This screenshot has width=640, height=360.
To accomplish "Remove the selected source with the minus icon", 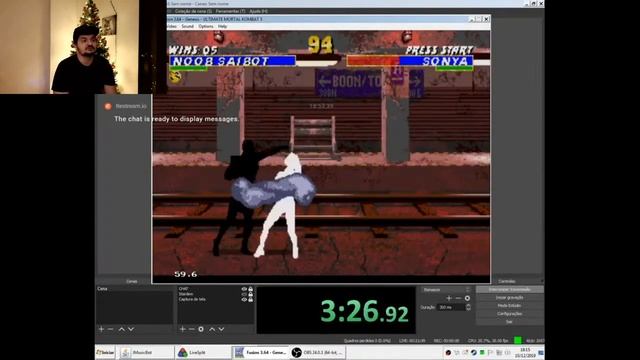I will pos(191,329).
